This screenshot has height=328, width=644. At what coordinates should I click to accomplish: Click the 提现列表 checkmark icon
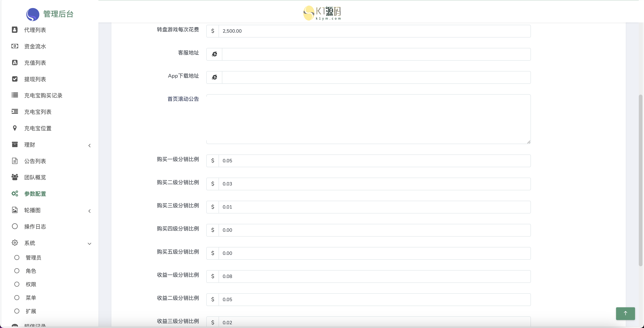[15, 79]
